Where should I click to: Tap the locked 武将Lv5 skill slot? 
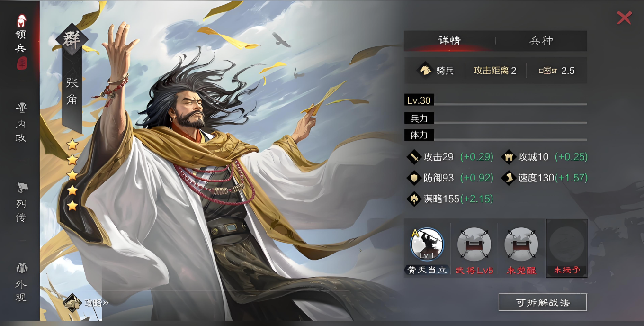474,244
